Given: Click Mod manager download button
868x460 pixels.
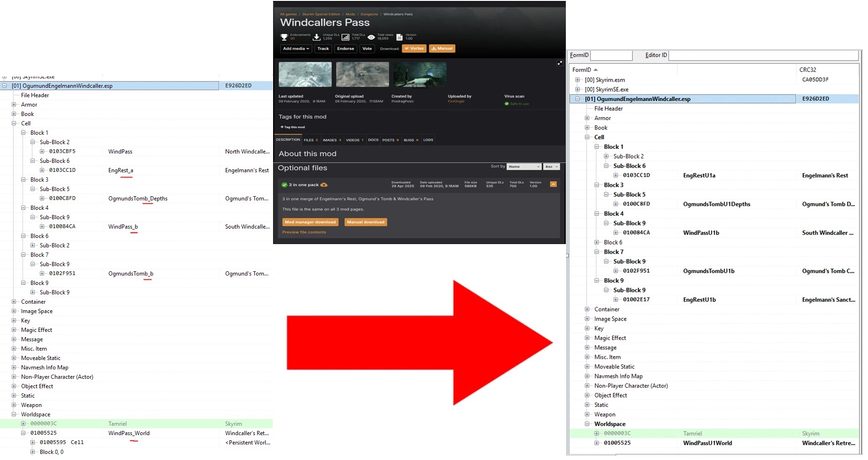Looking at the screenshot, I should (x=310, y=222).
